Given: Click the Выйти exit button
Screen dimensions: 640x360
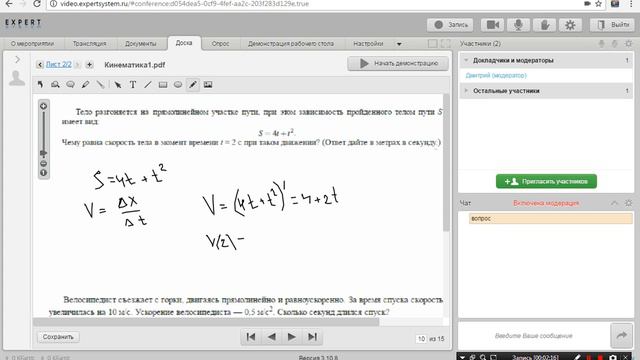Looking at the screenshot, I should pos(613,25).
